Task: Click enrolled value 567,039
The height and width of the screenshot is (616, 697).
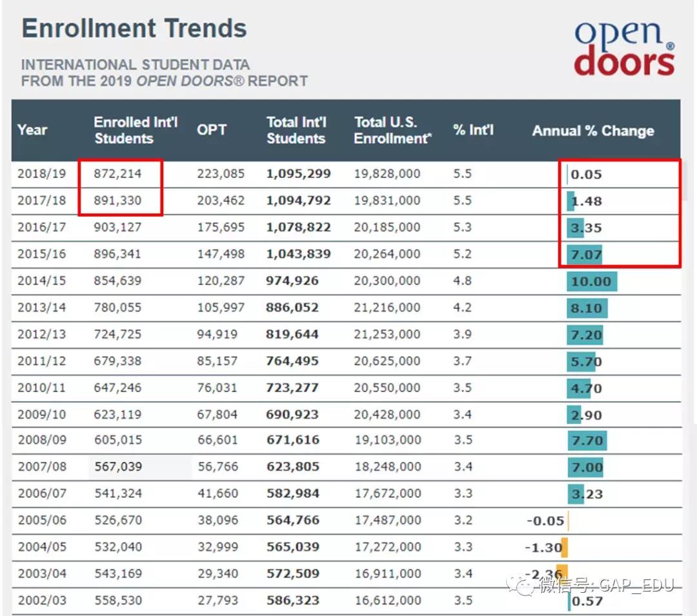Action: click(118, 466)
